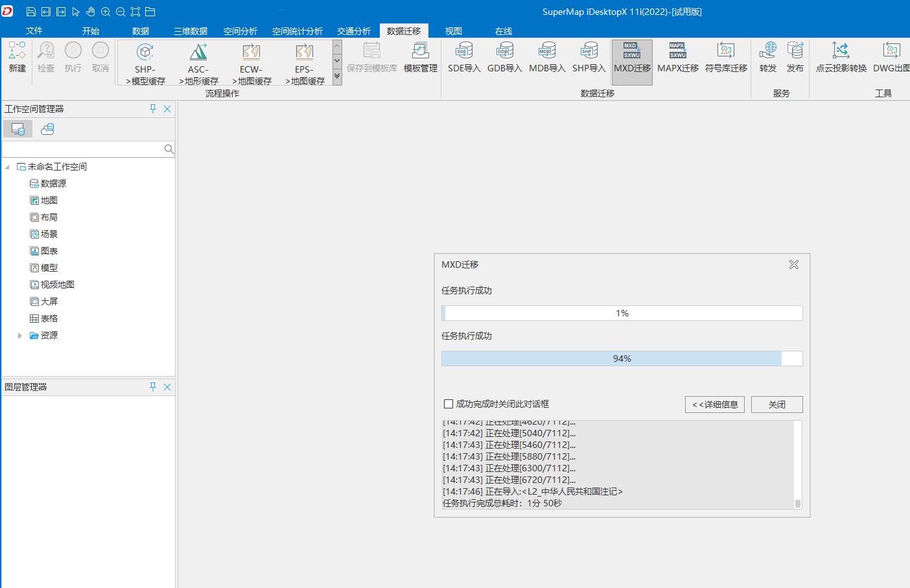Switch to the 在线 ribbon tab
The height and width of the screenshot is (588, 910).
504,31
